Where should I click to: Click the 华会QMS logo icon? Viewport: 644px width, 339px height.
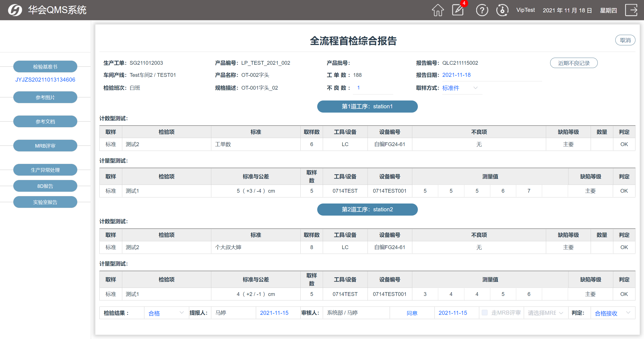(x=15, y=10)
